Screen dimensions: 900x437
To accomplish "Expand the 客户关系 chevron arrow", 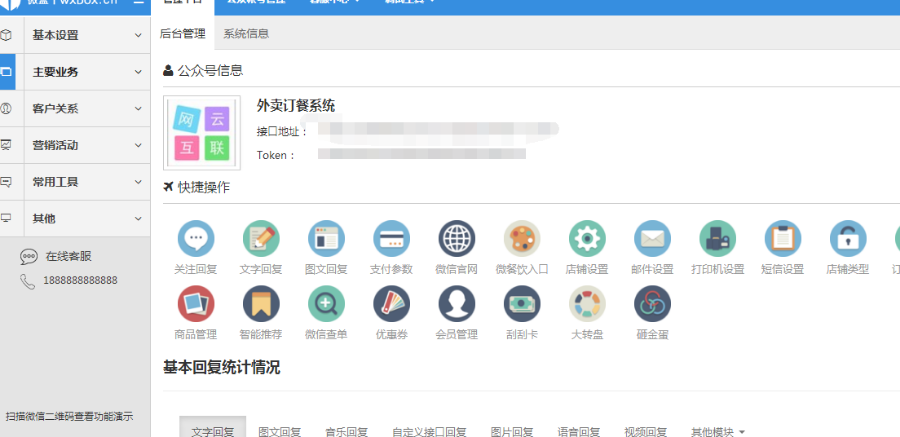I will [x=138, y=109].
